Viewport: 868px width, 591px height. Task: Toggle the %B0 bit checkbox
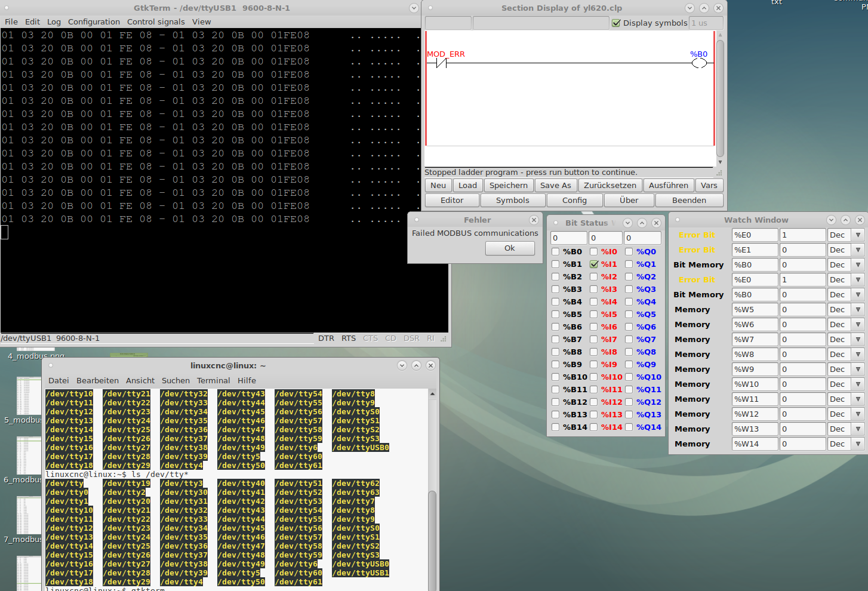click(x=556, y=251)
